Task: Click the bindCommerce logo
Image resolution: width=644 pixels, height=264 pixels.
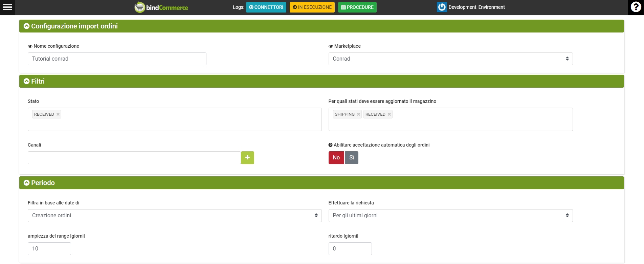Action: [x=161, y=7]
